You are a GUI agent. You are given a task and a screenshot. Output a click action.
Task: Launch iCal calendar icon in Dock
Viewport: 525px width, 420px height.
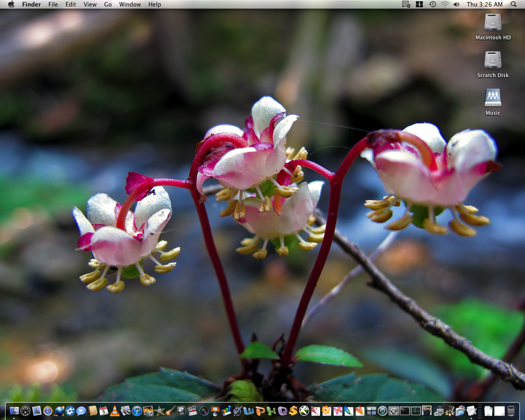pos(104,411)
